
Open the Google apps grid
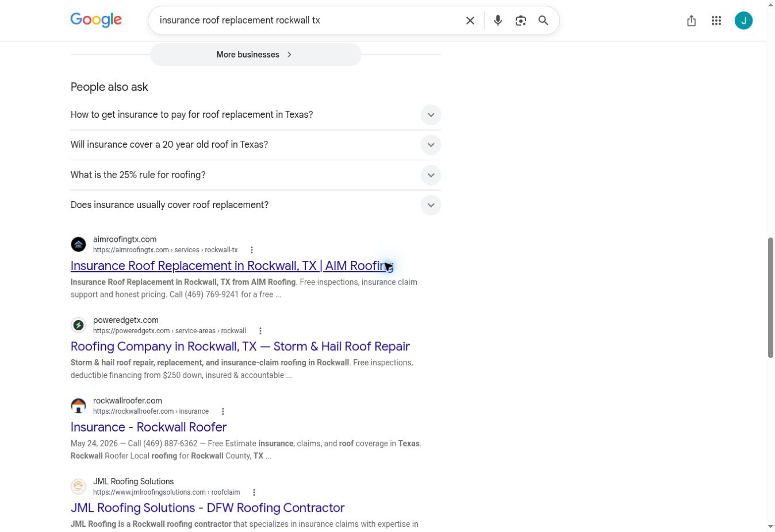tap(716, 21)
